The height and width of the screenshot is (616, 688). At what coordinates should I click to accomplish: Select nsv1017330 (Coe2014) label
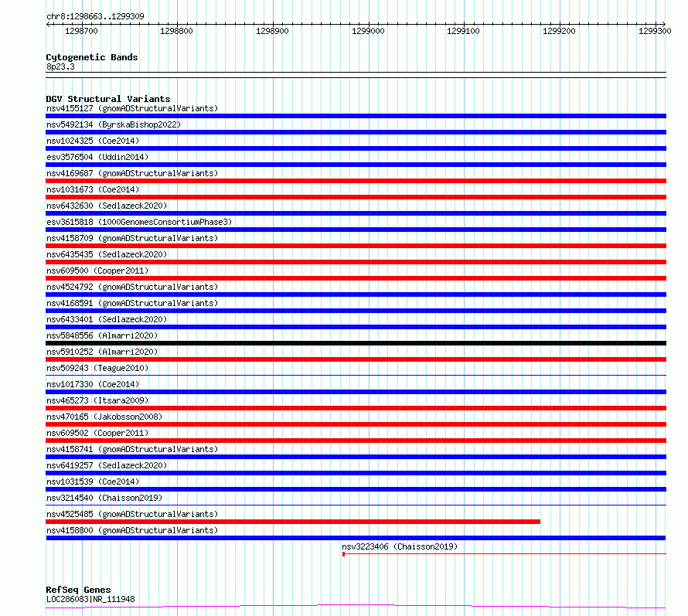coord(93,384)
